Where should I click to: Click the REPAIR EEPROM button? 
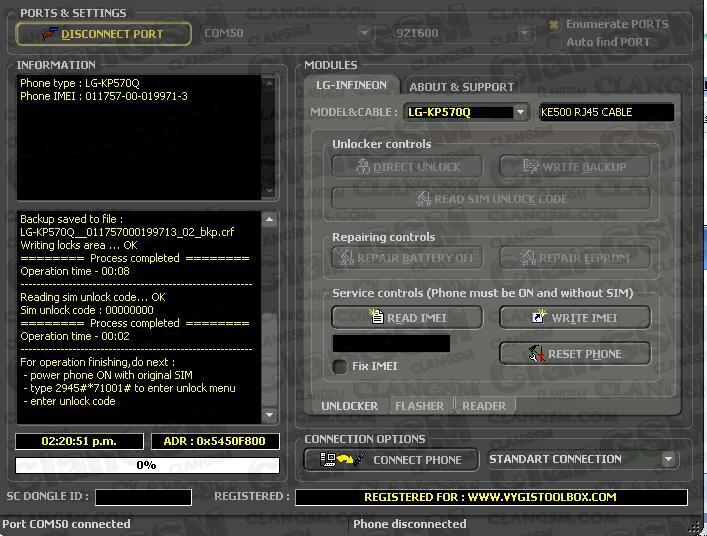coord(575,258)
